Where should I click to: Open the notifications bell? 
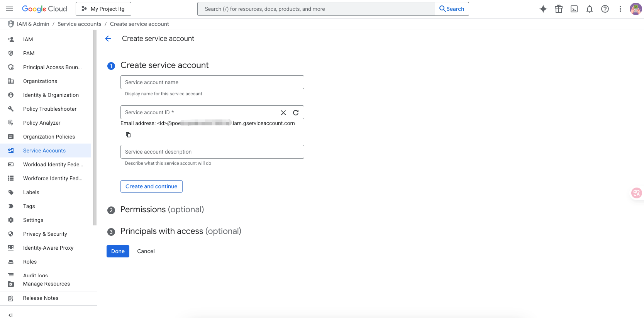[589, 9]
